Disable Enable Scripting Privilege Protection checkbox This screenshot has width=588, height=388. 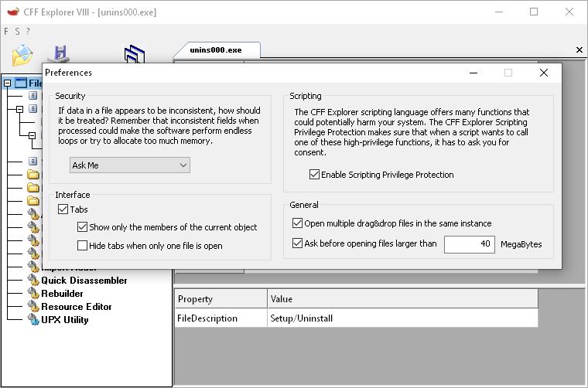click(x=314, y=175)
